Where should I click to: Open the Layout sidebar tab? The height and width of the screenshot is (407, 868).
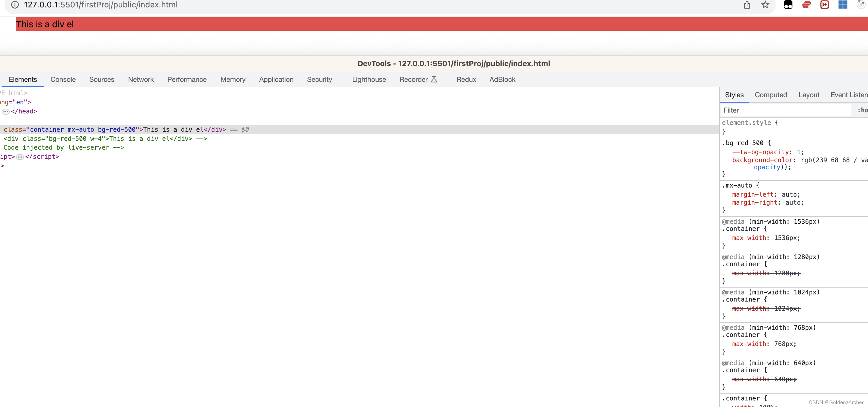(809, 95)
